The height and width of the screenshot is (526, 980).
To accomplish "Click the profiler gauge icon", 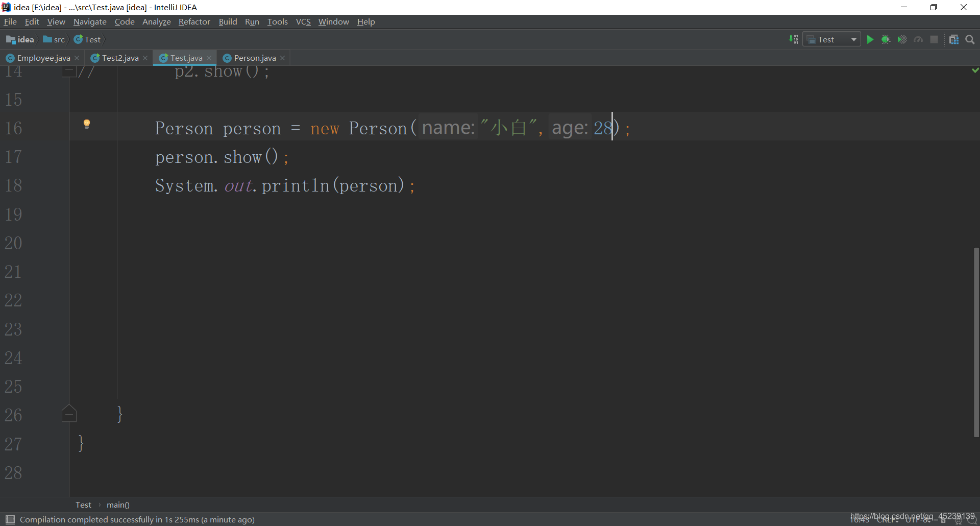I will pos(918,39).
